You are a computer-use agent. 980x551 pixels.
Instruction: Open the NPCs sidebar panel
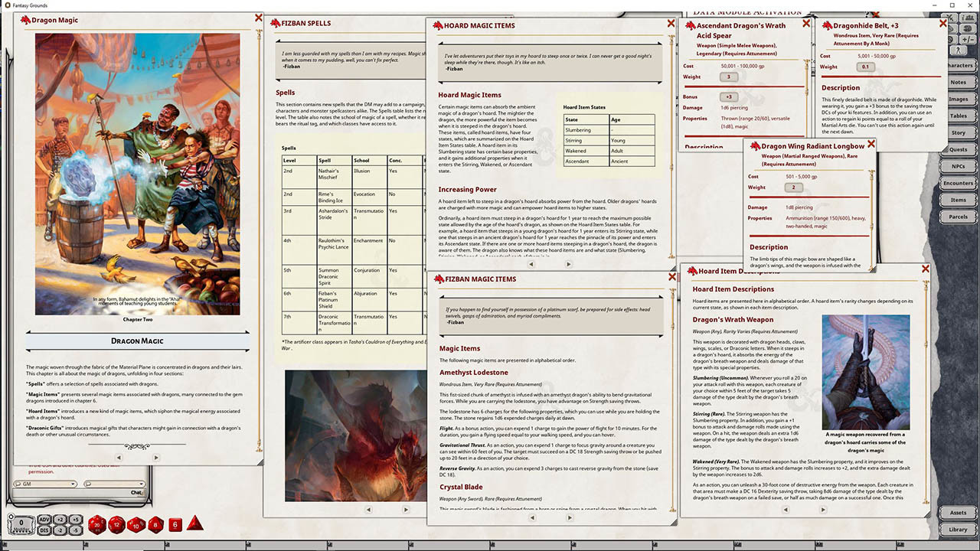[958, 166]
